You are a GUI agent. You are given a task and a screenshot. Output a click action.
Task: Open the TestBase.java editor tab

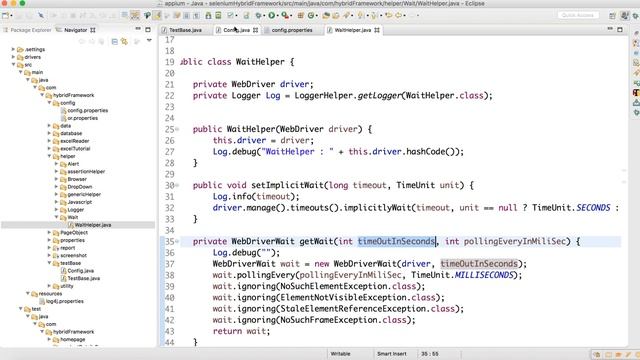pyautogui.click(x=182, y=30)
